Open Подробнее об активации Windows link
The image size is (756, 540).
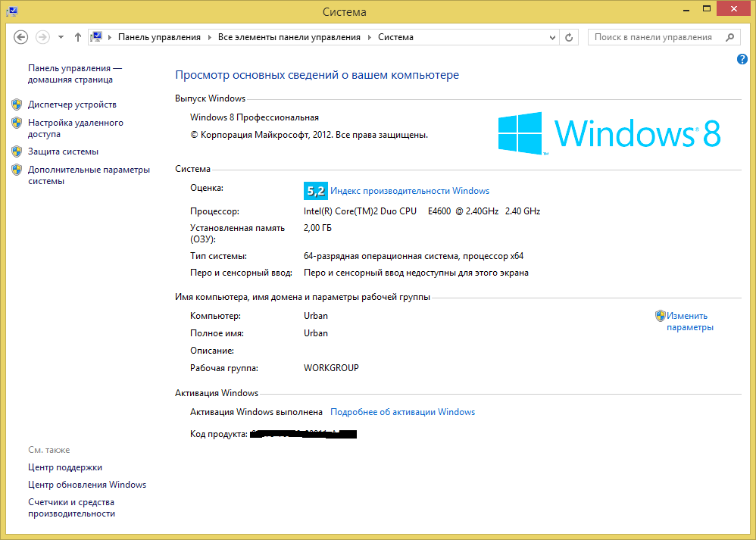tap(402, 412)
